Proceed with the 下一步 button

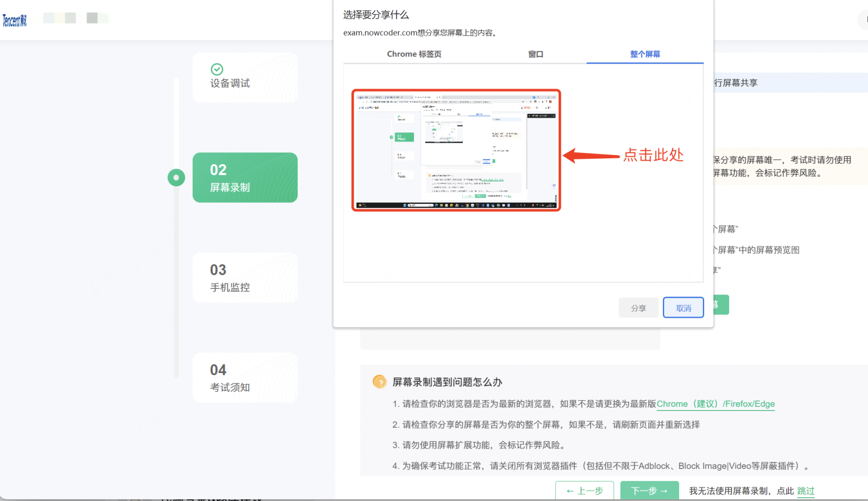tap(649, 491)
